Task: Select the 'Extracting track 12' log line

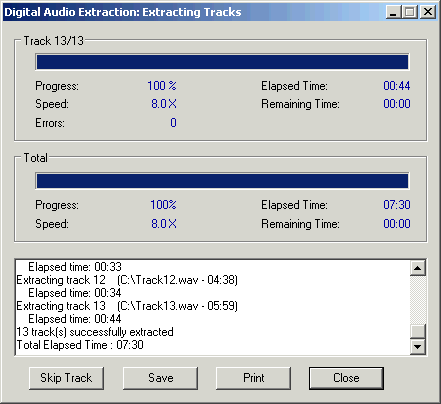Action: click(127, 280)
